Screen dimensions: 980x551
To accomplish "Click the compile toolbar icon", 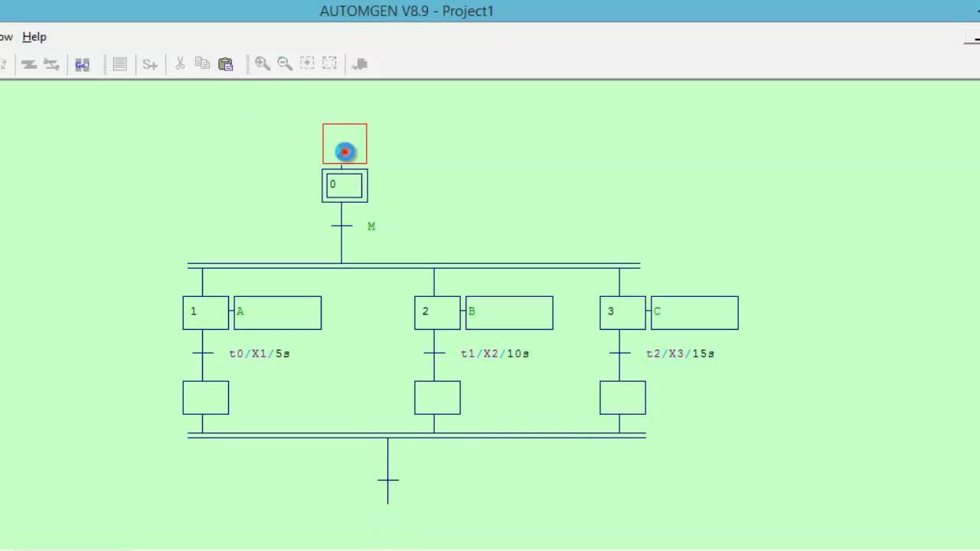I will [x=29, y=64].
